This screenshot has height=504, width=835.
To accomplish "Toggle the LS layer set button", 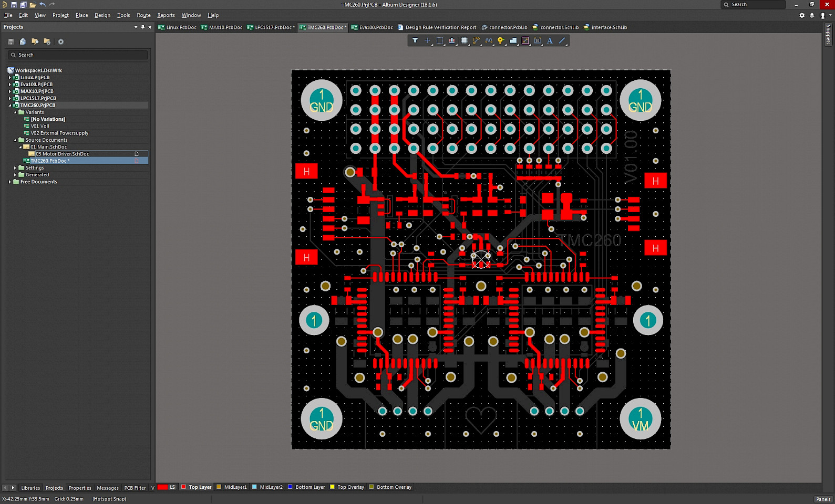I will (x=172, y=487).
